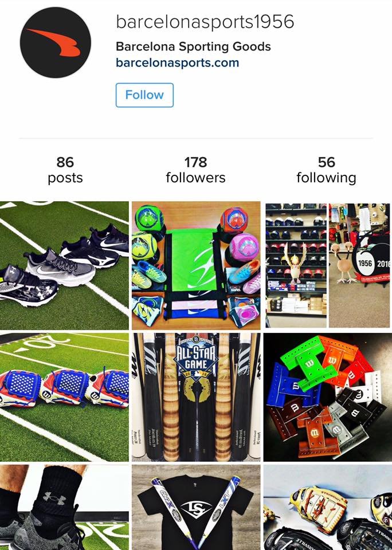Open the soccer balls and green bag photo
The width and height of the screenshot is (392, 550).
coord(196,265)
